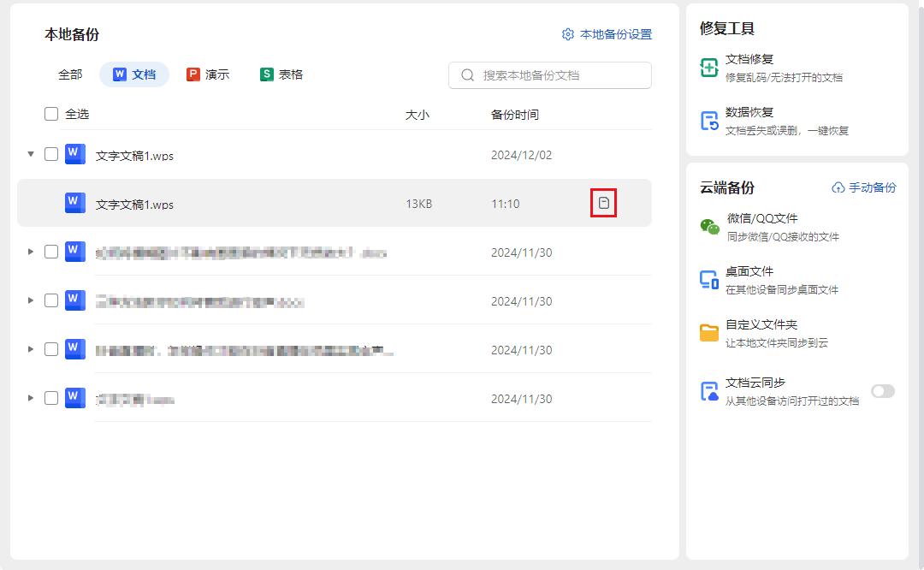Image resolution: width=924 pixels, height=570 pixels.
Task: Sort by the 备份时间 column header
Action: tap(515, 115)
